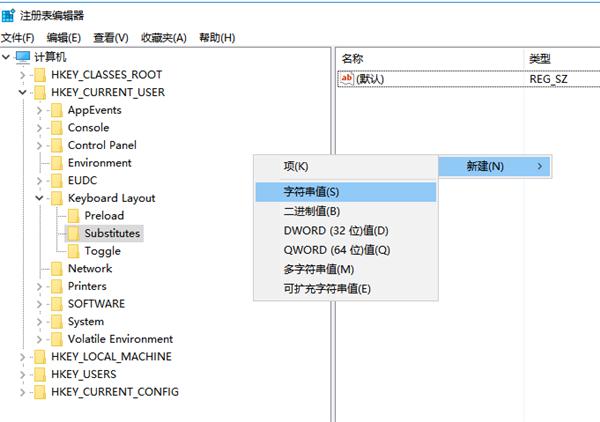
Task: Collapse the 计算机 root node
Action: click(6, 57)
